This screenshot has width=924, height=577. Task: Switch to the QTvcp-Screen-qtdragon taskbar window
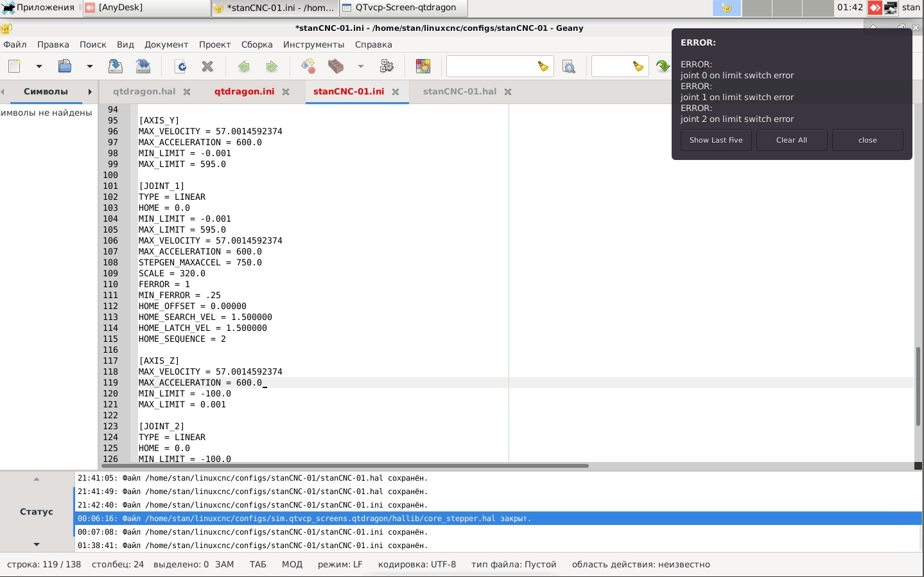click(x=405, y=8)
